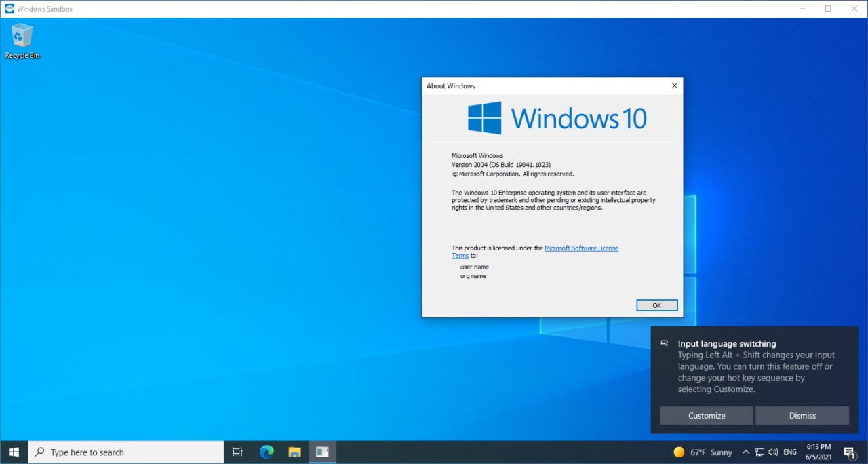Open Task View from the taskbar
The image size is (868, 464).
(237, 452)
